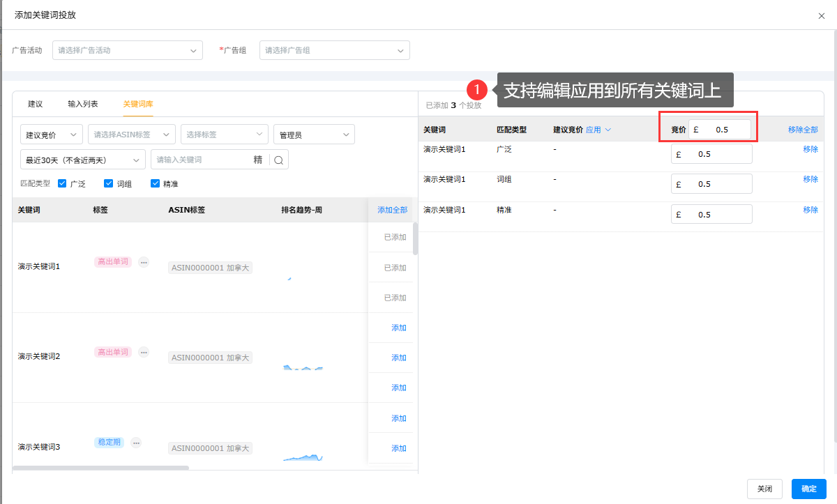Viewport: 837px width, 504px height.
Task: Click the ranking trend chart for 演示关键词2
Action: pos(303,367)
